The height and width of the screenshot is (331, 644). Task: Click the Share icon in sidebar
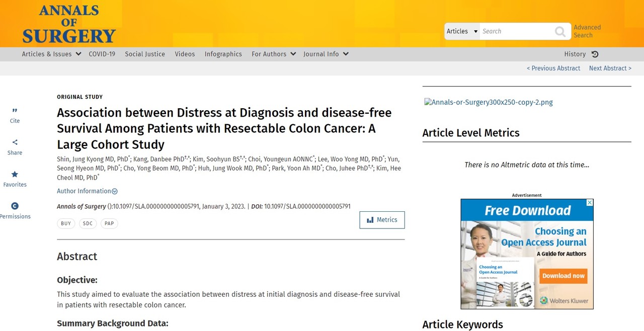[x=15, y=143]
